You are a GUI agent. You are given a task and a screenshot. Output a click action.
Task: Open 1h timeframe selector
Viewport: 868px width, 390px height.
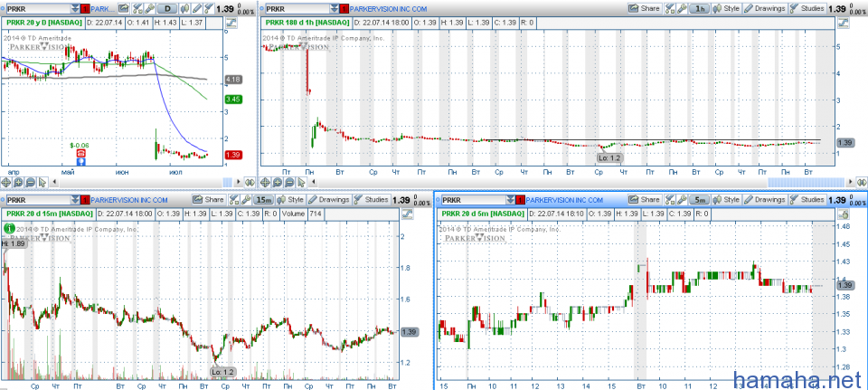pyautogui.click(x=700, y=8)
